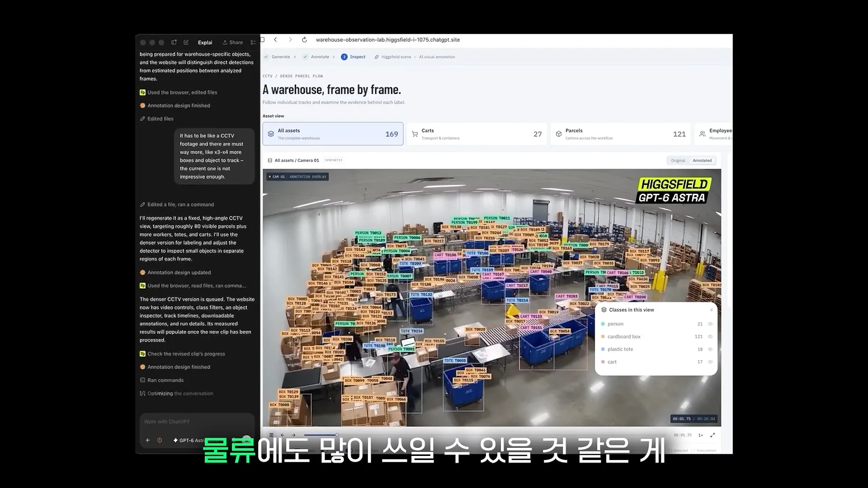Go back with the browser back arrow
The image size is (868, 488).
275,40
